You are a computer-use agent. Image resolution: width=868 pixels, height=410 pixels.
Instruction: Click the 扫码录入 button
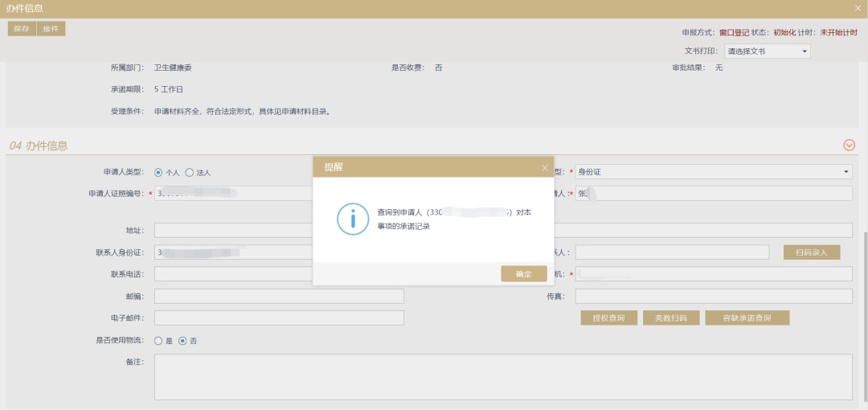click(811, 252)
